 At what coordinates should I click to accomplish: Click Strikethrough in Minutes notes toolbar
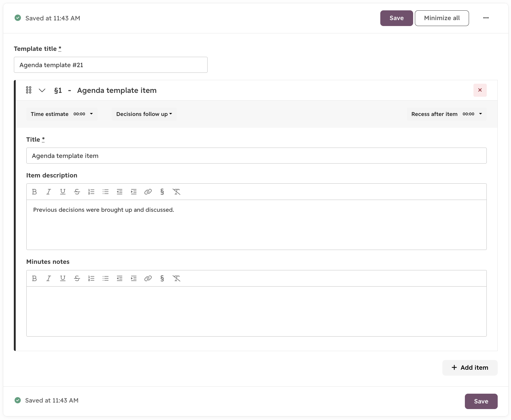coord(77,278)
